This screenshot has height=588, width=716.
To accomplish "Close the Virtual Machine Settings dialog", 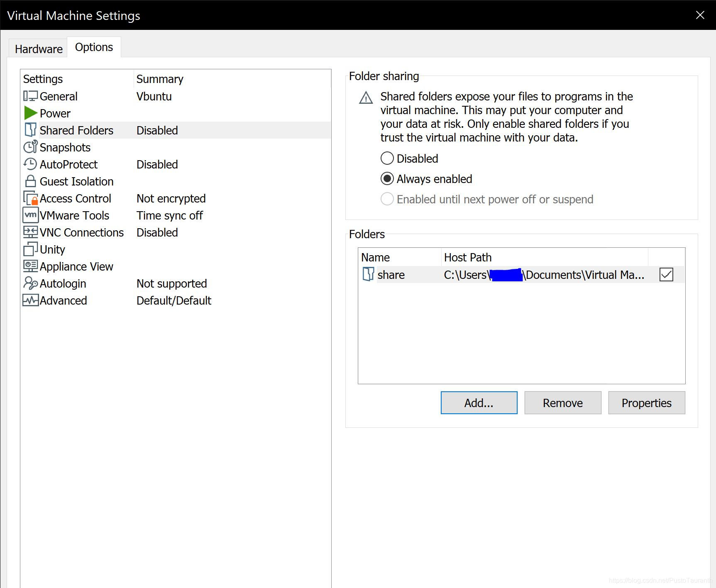I will pyautogui.click(x=700, y=15).
